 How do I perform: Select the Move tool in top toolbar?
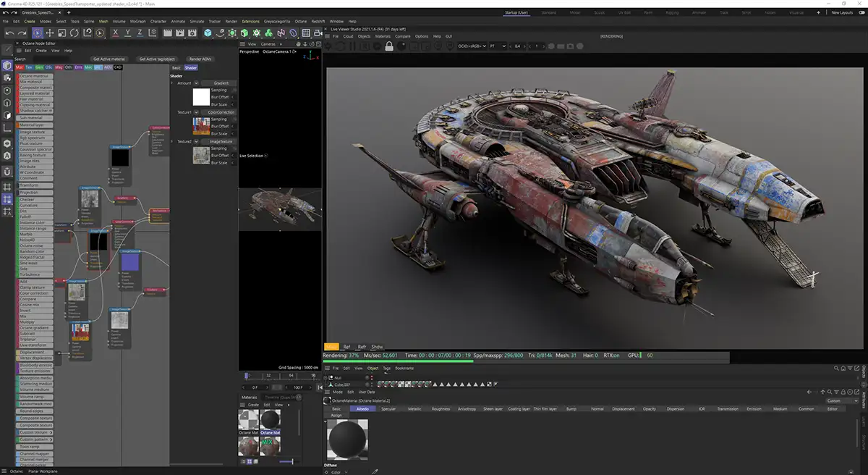[50, 33]
